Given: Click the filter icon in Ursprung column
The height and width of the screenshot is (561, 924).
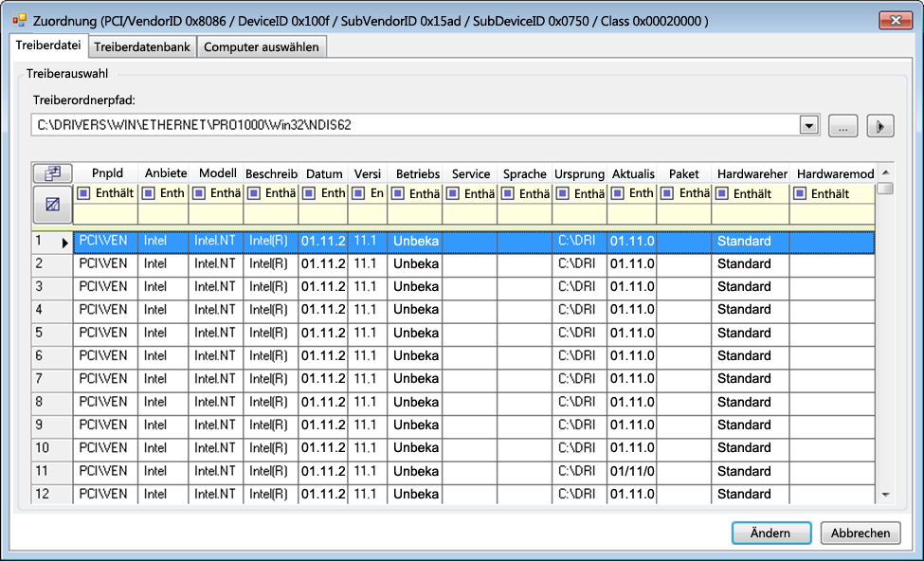Looking at the screenshot, I should pos(563,193).
